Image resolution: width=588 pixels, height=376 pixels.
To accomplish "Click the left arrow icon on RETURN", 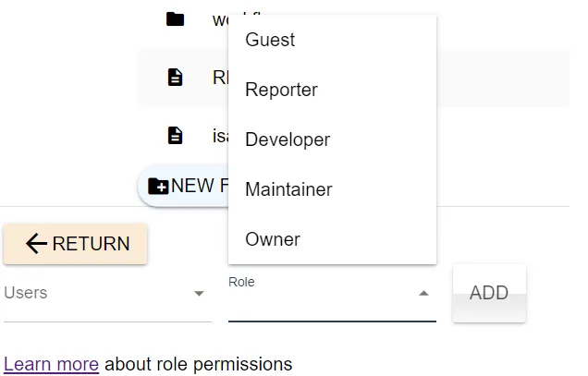I will (36, 244).
